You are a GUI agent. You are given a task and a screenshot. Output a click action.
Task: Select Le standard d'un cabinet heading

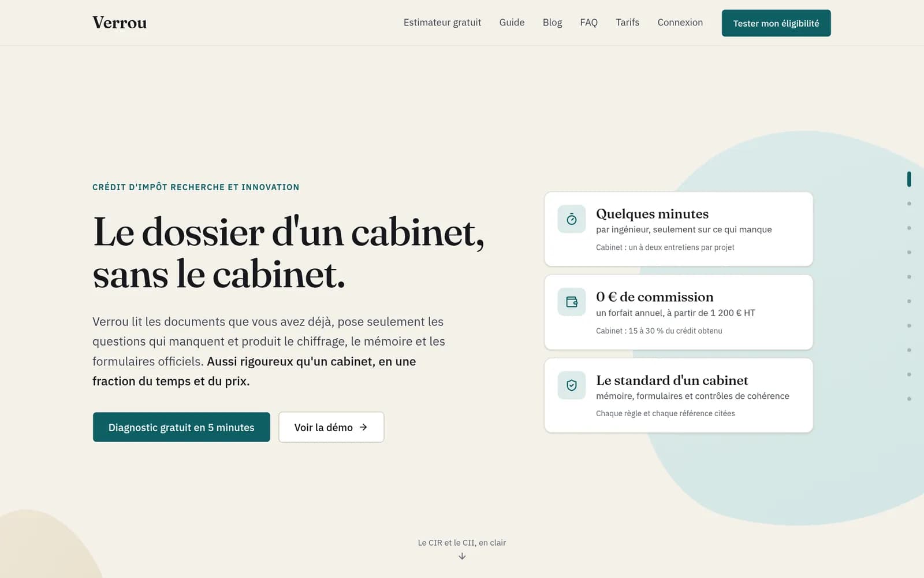click(672, 380)
